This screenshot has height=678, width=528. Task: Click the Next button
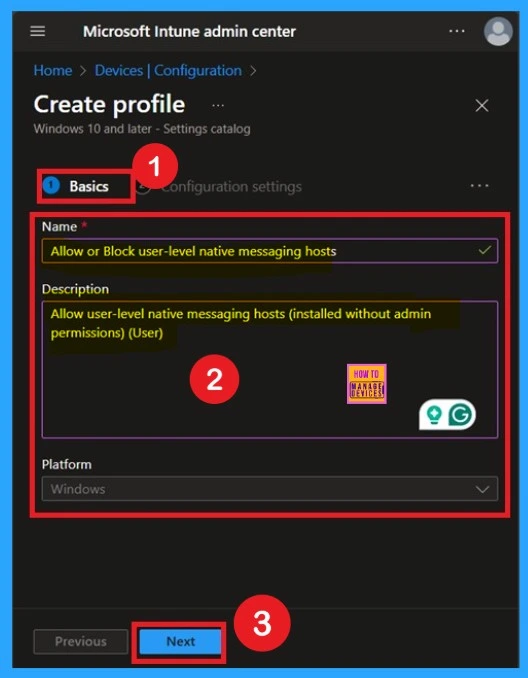180,642
